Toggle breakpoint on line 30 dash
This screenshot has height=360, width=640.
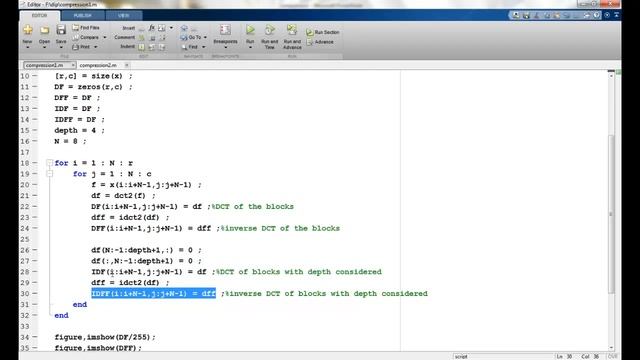coord(35,293)
